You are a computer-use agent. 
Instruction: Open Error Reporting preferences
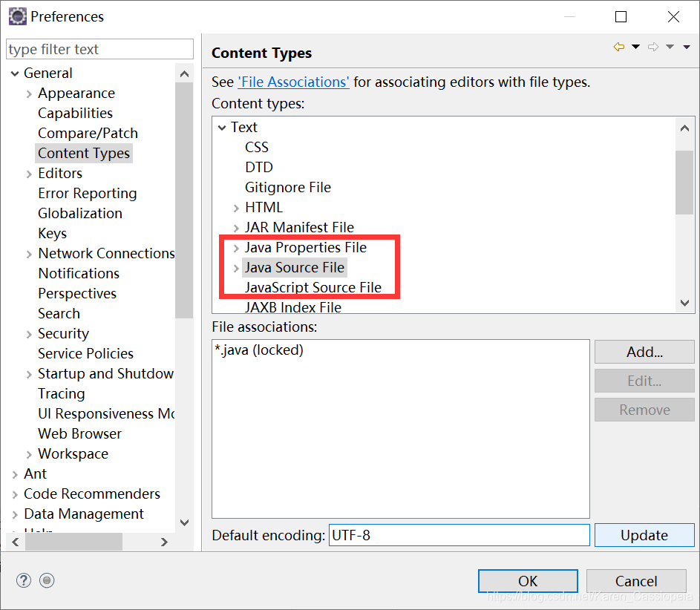pos(87,193)
